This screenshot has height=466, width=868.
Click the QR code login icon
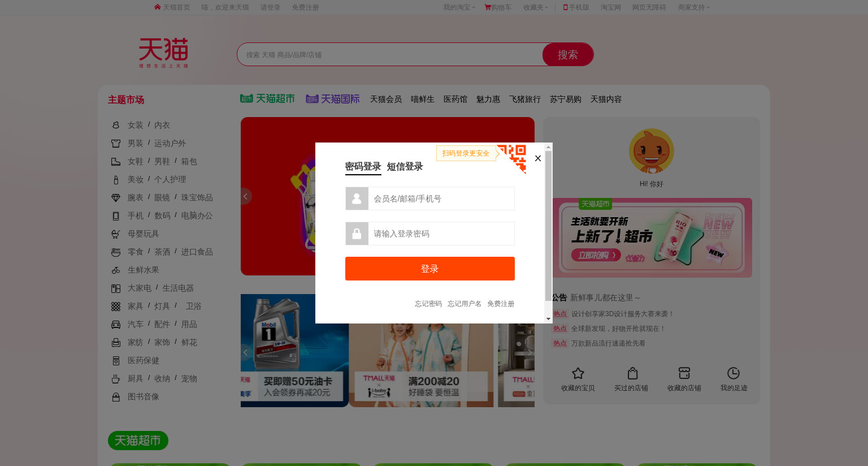(512, 158)
